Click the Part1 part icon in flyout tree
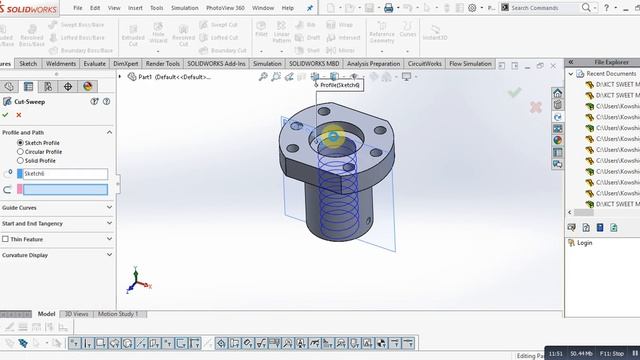Screen dimensions: 640x360 pyautogui.click(x=132, y=77)
